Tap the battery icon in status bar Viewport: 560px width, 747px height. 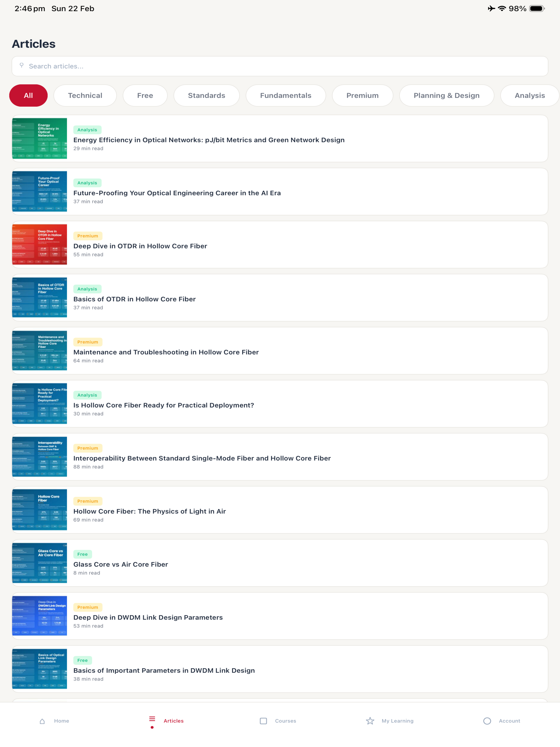click(537, 8)
